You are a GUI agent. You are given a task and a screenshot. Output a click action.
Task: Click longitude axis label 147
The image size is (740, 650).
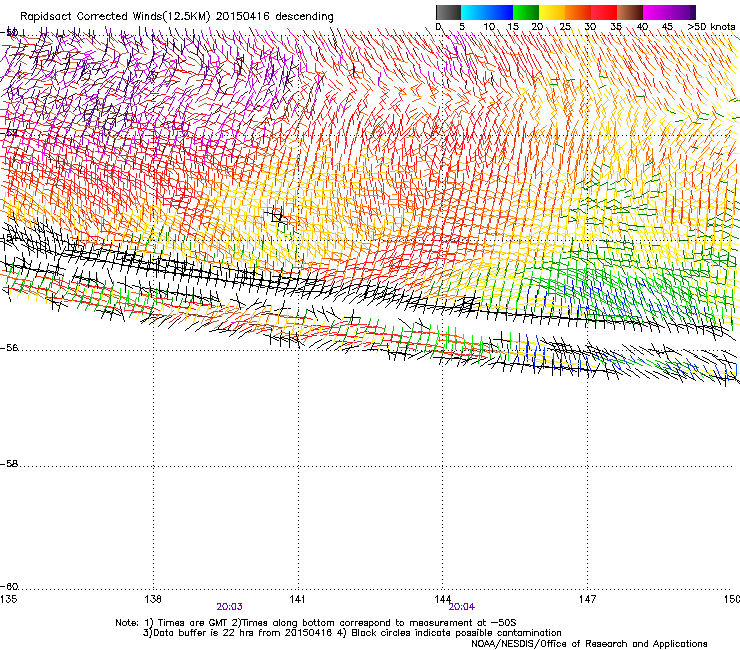(588, 599)
